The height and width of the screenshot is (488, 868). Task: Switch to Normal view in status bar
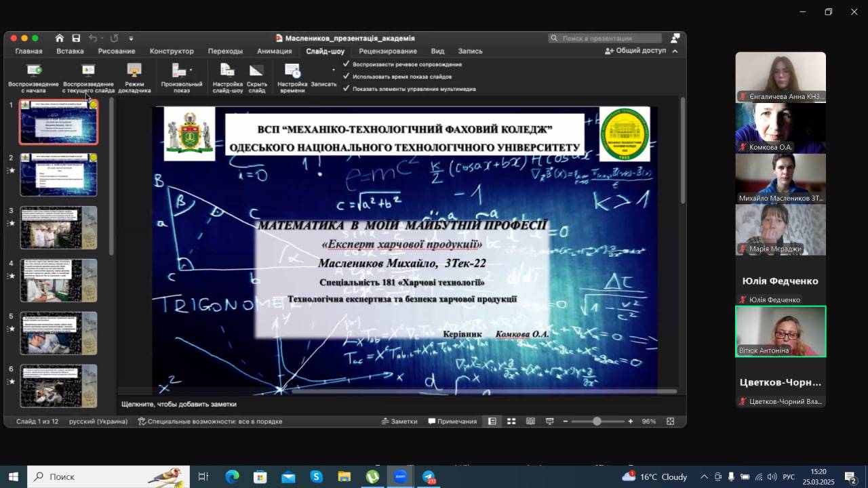(492, 421)
